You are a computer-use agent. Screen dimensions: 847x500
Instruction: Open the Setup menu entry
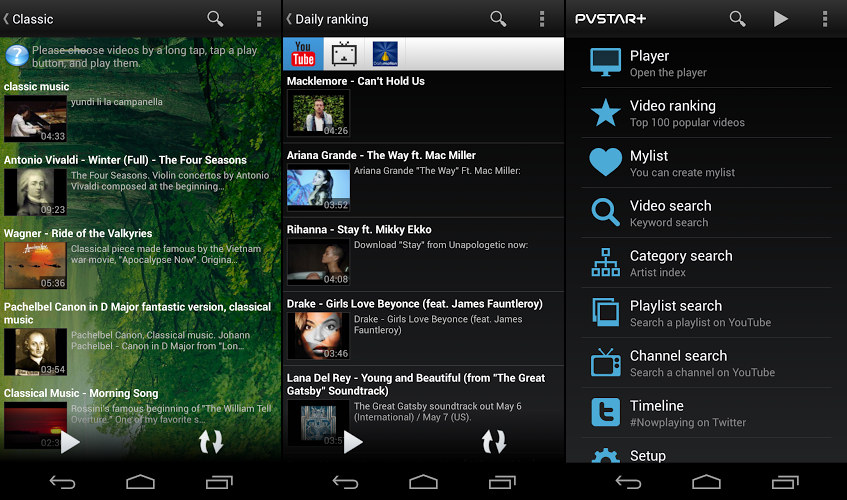647,455
